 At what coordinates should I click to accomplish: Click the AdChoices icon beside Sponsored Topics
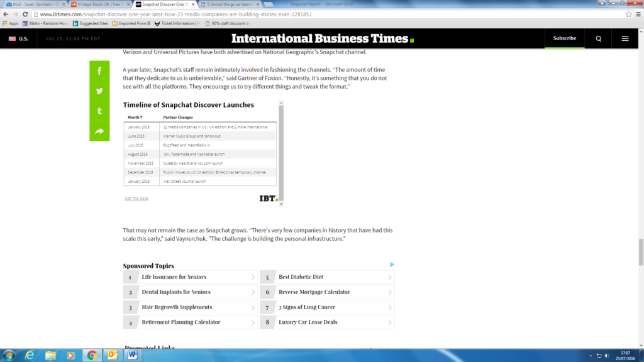click(x=392, y=265)
